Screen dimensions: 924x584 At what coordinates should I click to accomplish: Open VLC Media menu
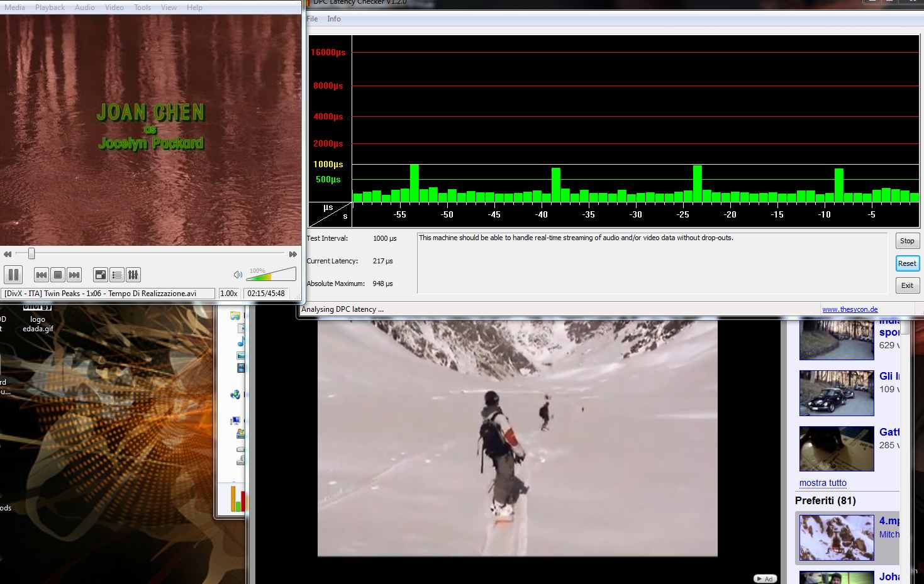click(x=15, y=8)
